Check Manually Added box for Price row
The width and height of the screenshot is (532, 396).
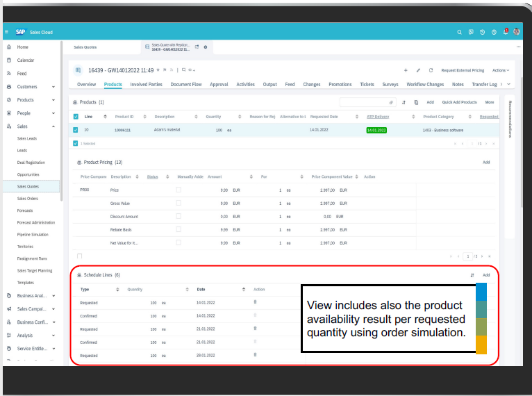coord(178,190)
